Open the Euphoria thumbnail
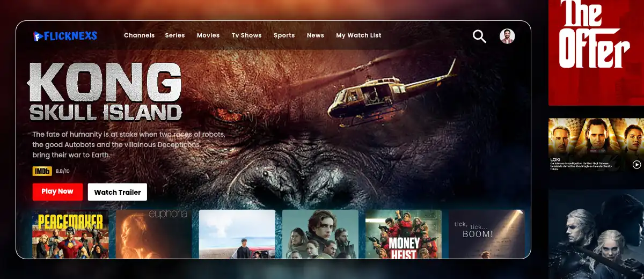This screenshot has height=279, width=644. (x=153, y=234)
